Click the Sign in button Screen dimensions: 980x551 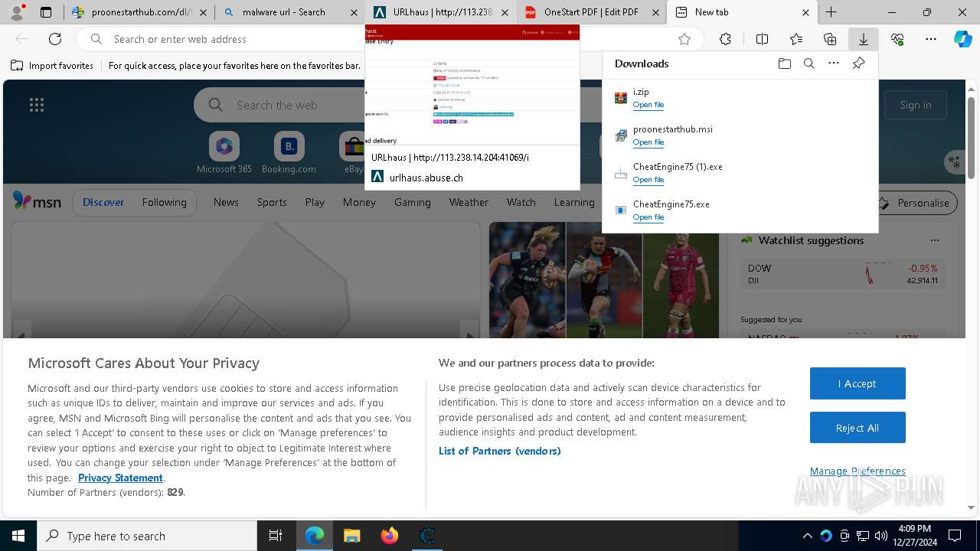(916, 105)
